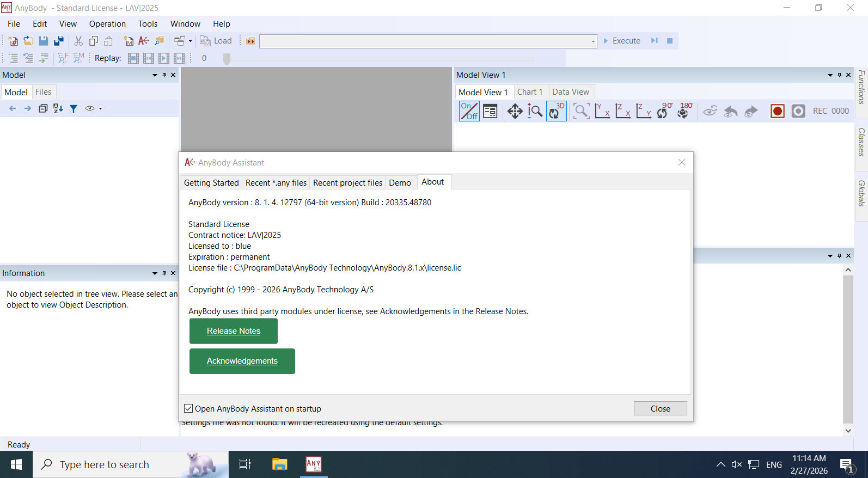Open the Getting Started tab in Assistant
The height and width of the screenshot is (478, 868).
pyautogui.click(x=211, y=183)
